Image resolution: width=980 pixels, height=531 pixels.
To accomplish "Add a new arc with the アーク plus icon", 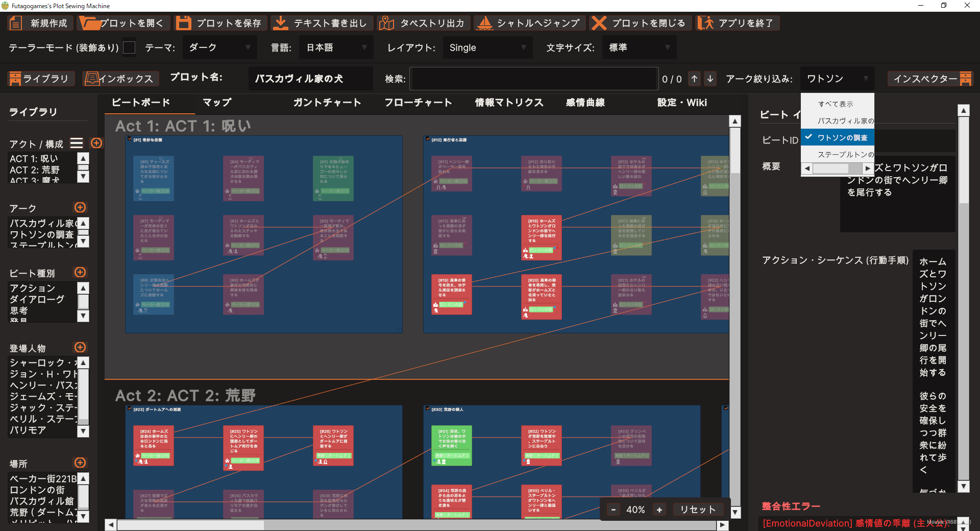I will (x=80, y=207).
